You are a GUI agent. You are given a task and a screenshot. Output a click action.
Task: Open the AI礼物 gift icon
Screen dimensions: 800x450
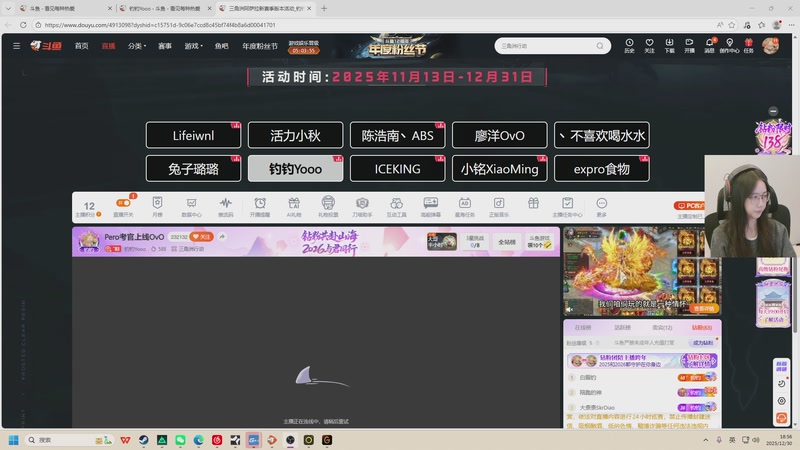coord(294,207)
